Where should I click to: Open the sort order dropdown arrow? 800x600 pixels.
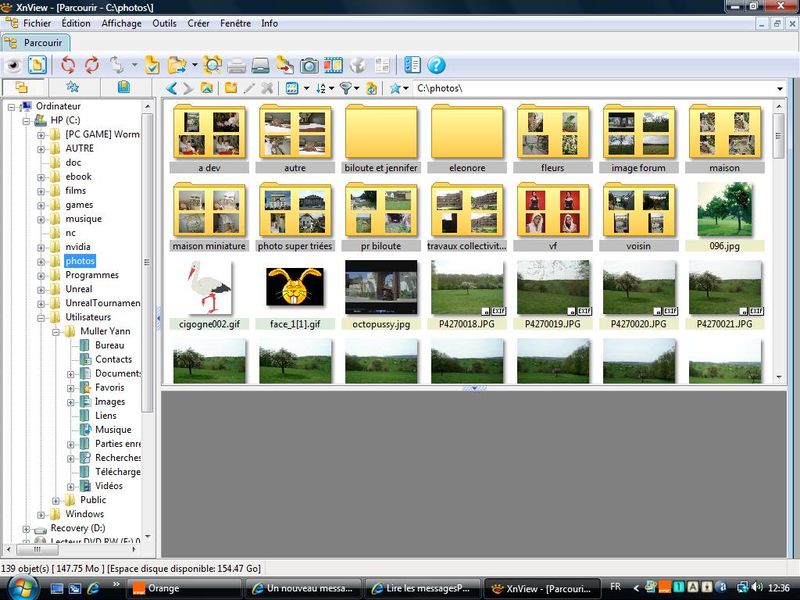pos(331,88)
